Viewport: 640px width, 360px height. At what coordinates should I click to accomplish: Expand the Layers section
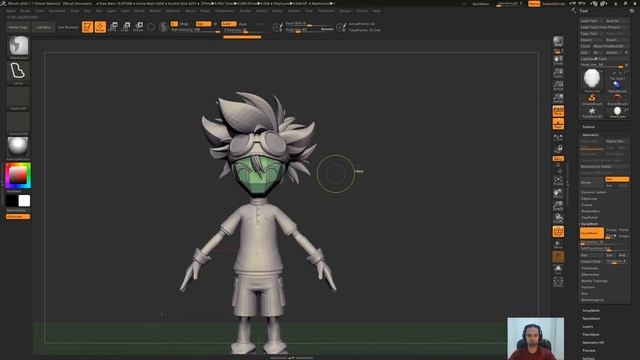[x=587, y=327]
